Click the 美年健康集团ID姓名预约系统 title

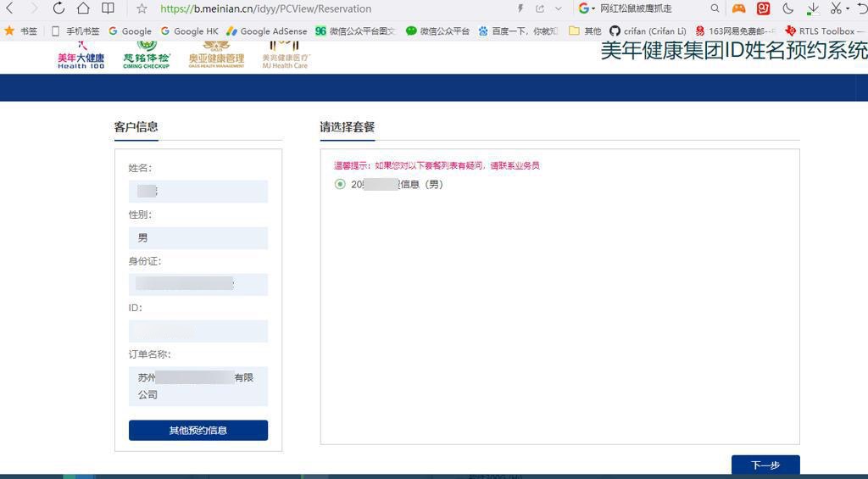point(734,50)
